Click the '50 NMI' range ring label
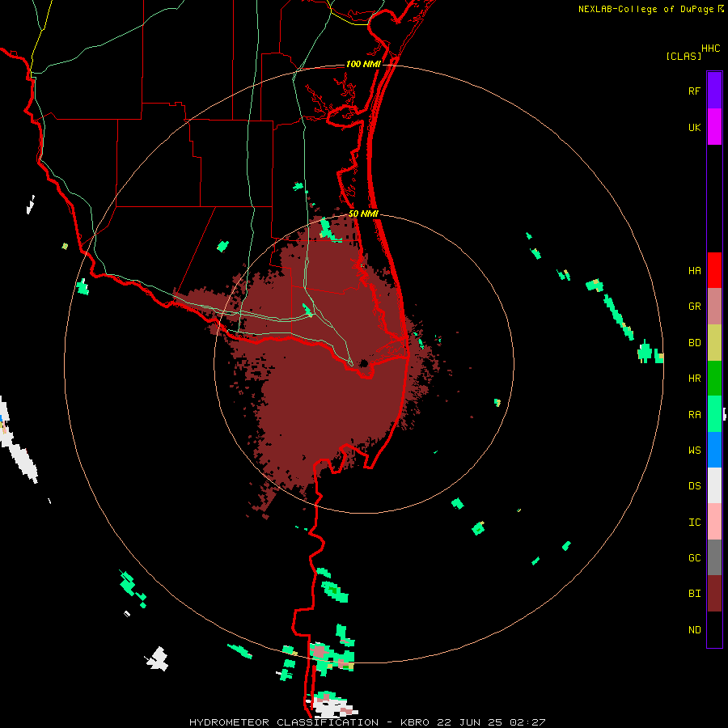The image size is (728, 728). (363, 214)
